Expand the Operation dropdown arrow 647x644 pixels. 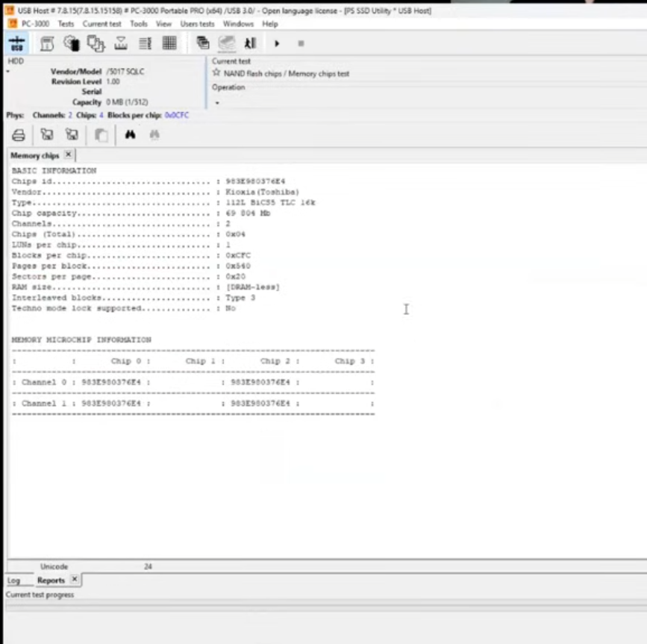(217, 102)
